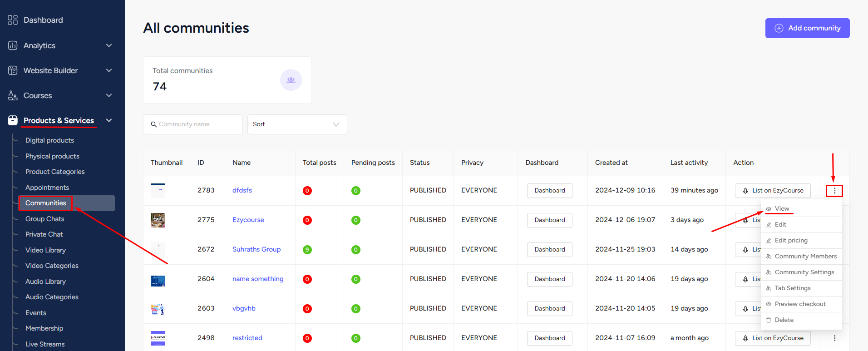
Task: Click green pending posts badge for Ezycourse
Action: [x=356, y=220]
